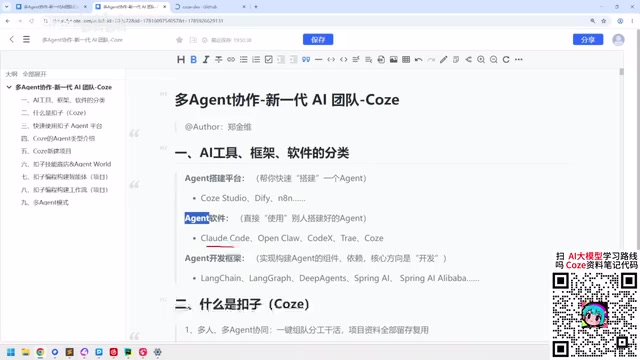Jump to 九、多Agent模式 outline item
The image size is (640, 360).
coord(45,202)
